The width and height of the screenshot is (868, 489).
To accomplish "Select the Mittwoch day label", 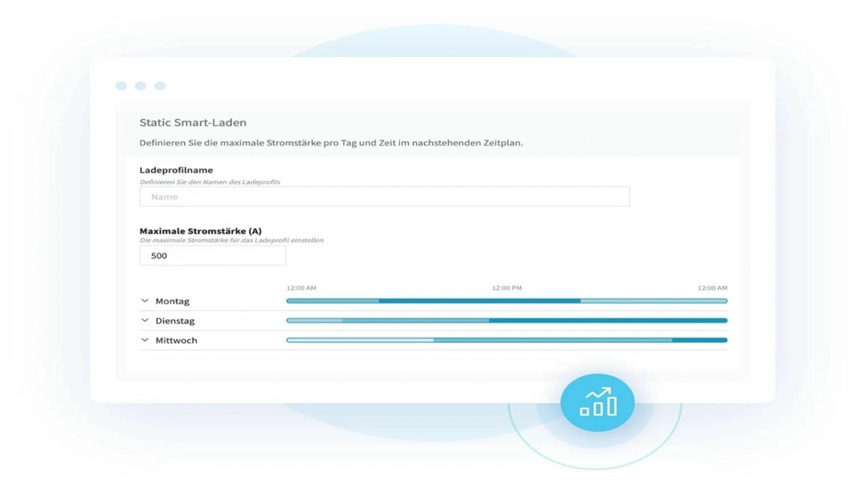I will [176, 340].
